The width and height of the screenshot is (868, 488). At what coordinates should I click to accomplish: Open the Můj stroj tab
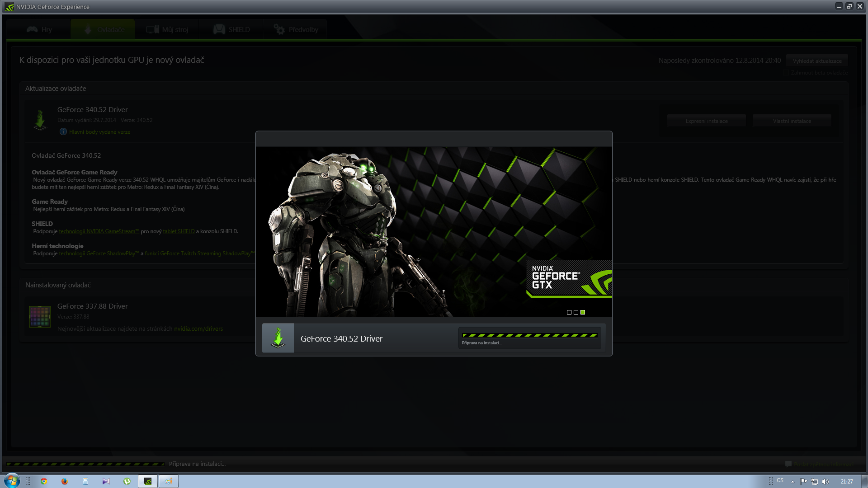(167, 29)
